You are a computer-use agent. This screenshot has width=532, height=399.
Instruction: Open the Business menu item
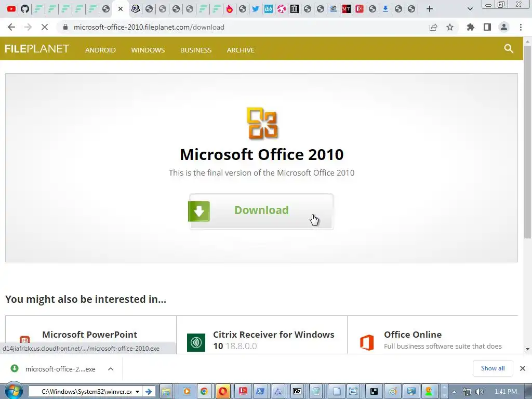(196, 50)
